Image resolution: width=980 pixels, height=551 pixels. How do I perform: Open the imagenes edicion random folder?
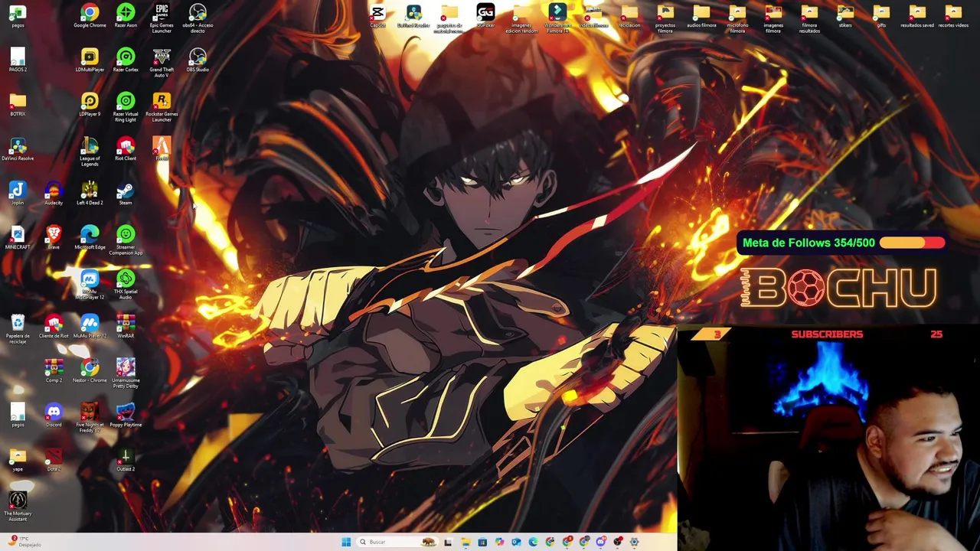tap(521, 18)
